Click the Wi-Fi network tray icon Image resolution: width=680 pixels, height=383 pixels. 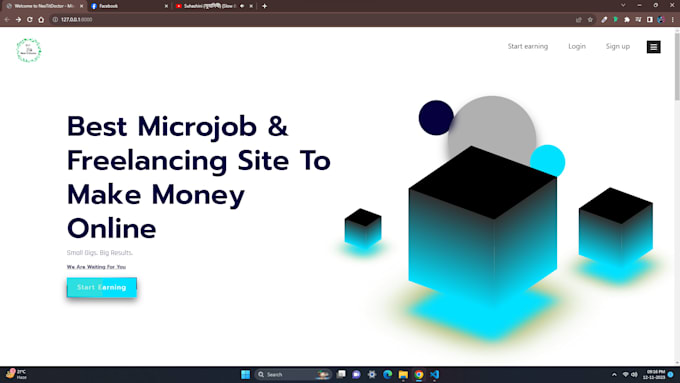pos(625,374)
